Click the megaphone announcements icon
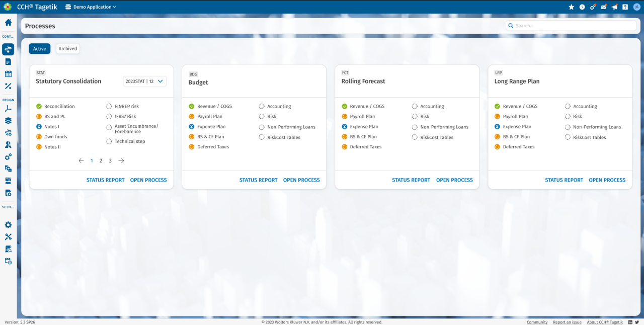 (614, 7)
